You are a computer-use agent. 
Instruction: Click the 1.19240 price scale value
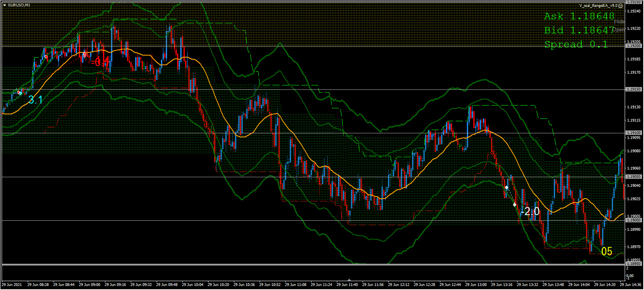pos(634,11)
